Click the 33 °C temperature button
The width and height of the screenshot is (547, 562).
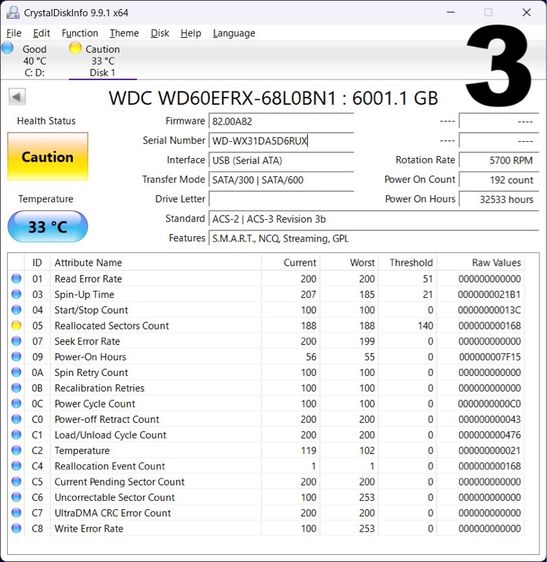[x=48, y=227]
